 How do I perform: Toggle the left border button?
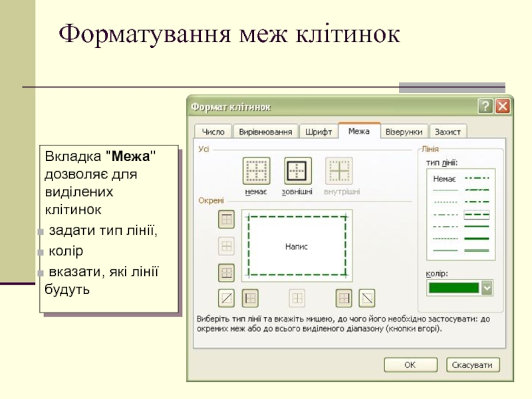tap(250, 298)
